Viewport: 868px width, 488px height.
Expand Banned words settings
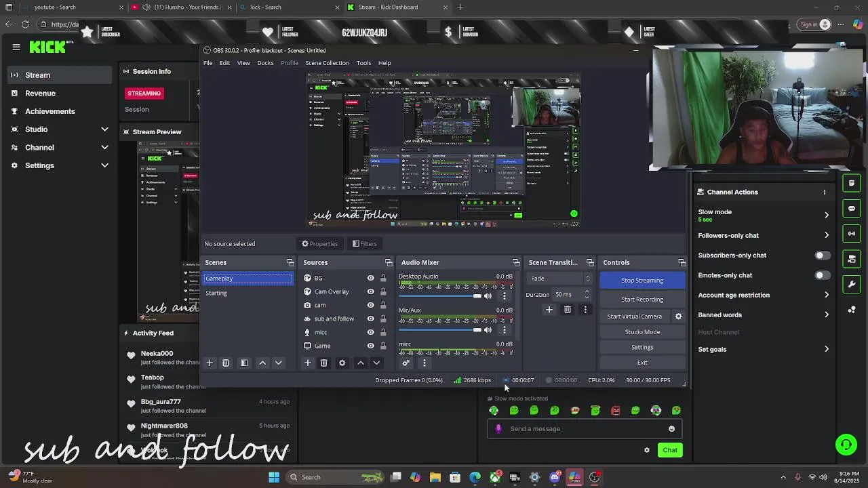(763, 314)
